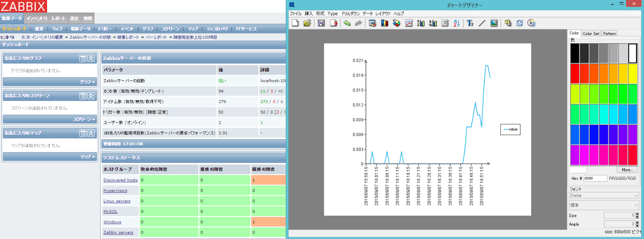Open the 挿入 menu
The image size is (644, 239).
tap(309, 14)
